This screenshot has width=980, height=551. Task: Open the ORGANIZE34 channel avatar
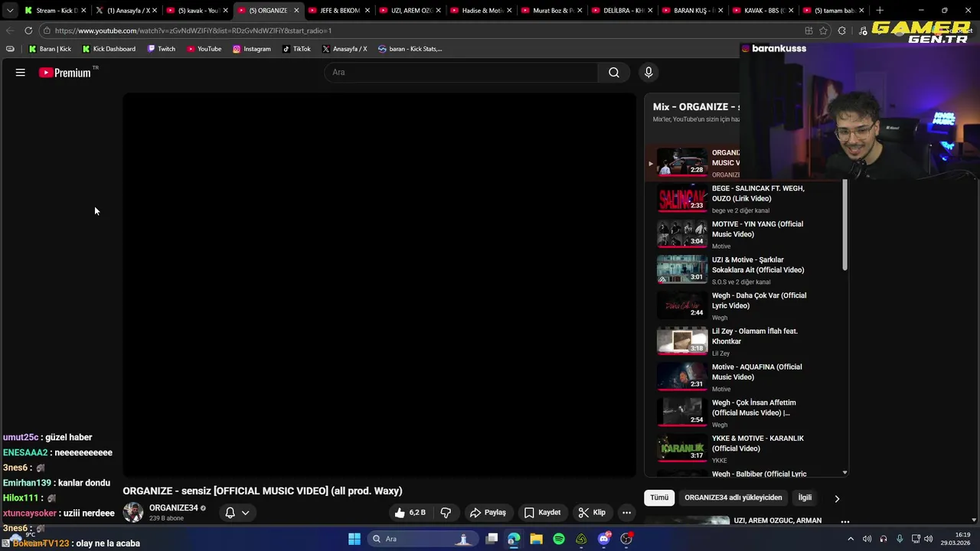(133, 513)
